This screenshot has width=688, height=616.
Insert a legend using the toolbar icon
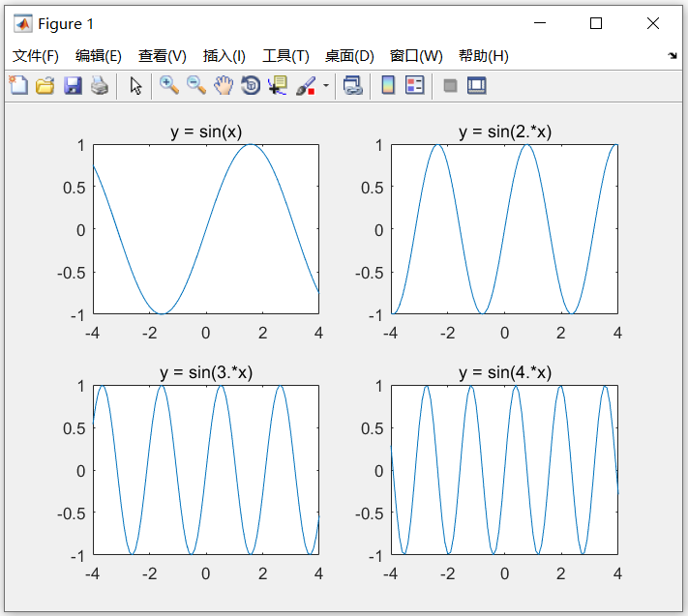click(415, 85)
